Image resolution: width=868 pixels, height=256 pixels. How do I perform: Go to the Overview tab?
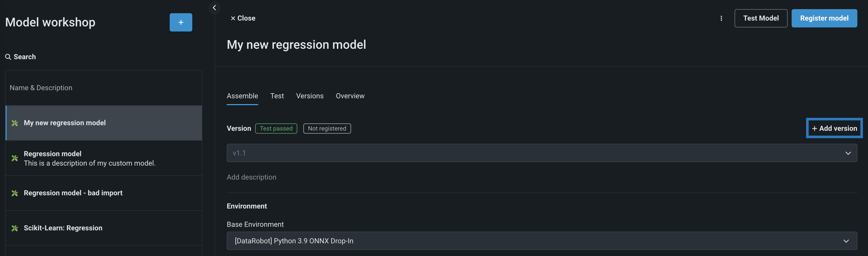(x=350, y=96)
